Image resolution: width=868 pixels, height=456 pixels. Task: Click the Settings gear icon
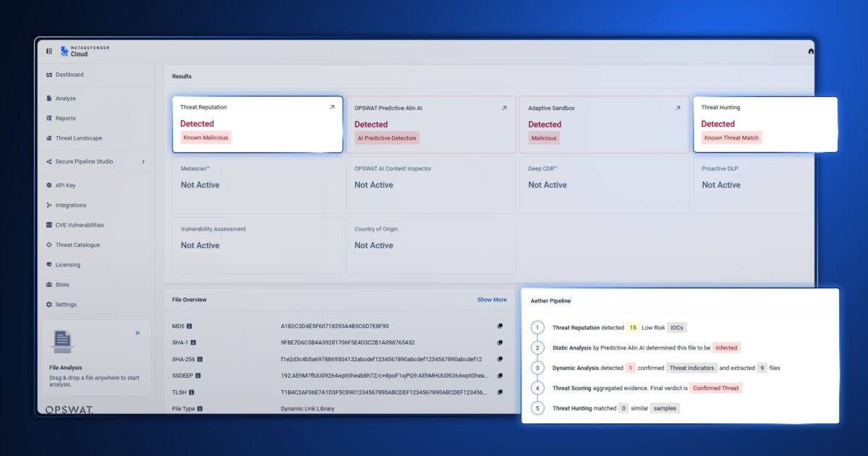pos(49,305)
